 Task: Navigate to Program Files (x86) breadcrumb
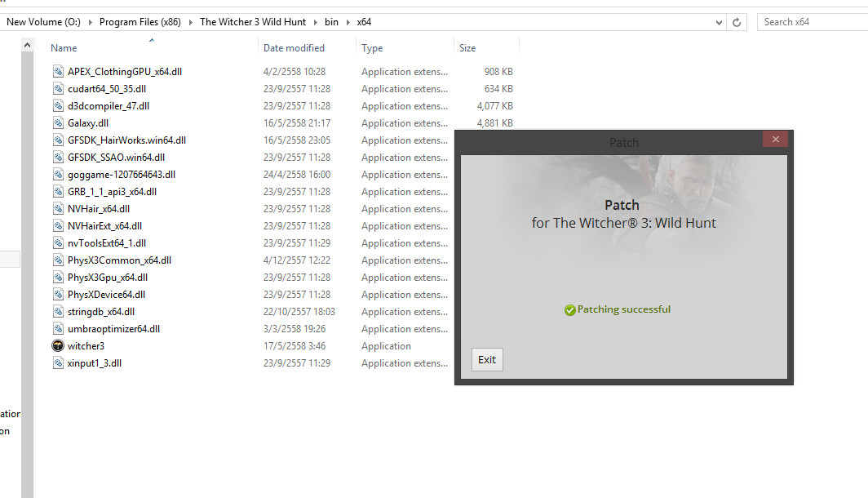[x=140, y=22]
